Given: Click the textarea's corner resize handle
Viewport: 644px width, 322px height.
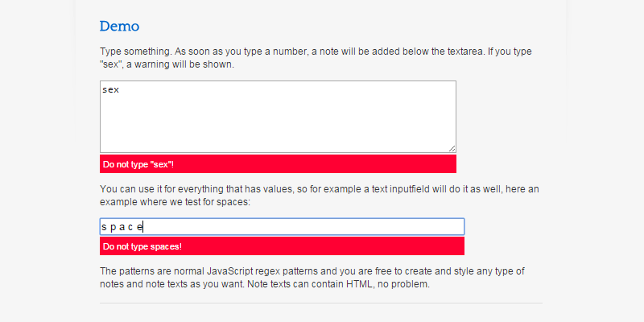Looking at the screenshot, I should [452, 148].
